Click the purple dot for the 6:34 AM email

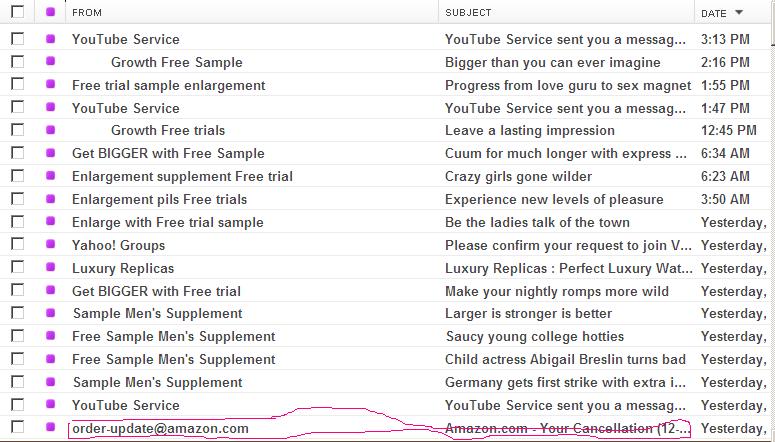click(x=50, y=153)
